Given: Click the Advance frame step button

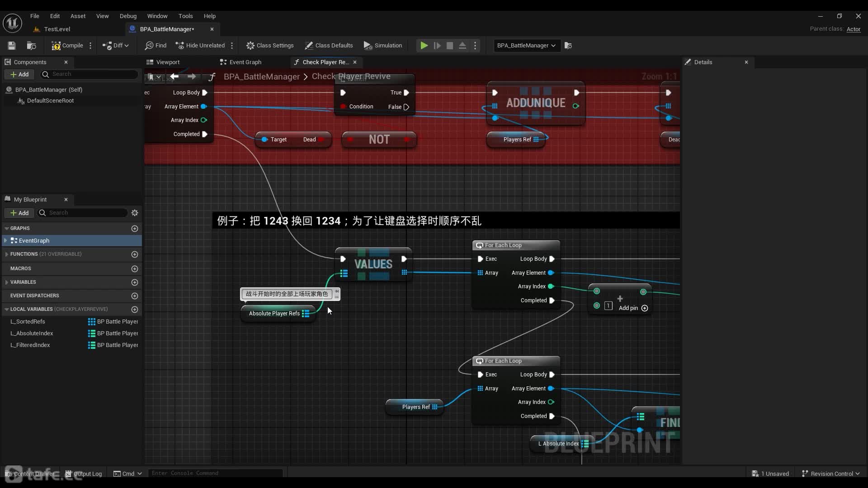Looking at the screenshot, I should tap(437, 45).
